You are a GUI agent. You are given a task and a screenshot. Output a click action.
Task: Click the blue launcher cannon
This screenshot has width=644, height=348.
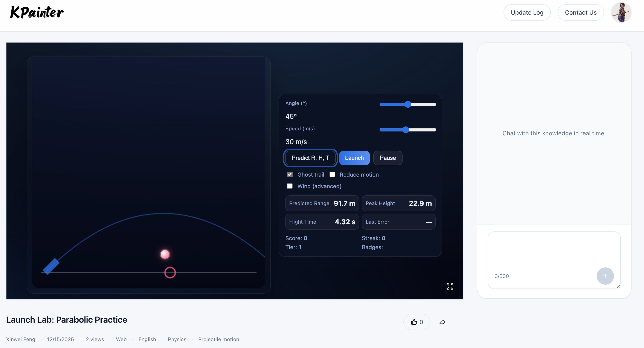51,266
